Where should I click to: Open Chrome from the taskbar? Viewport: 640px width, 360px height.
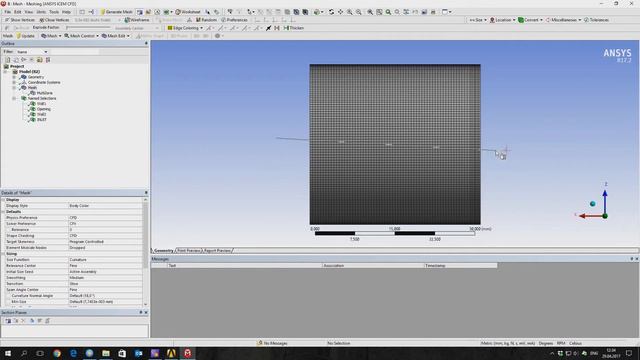point(57,353)
